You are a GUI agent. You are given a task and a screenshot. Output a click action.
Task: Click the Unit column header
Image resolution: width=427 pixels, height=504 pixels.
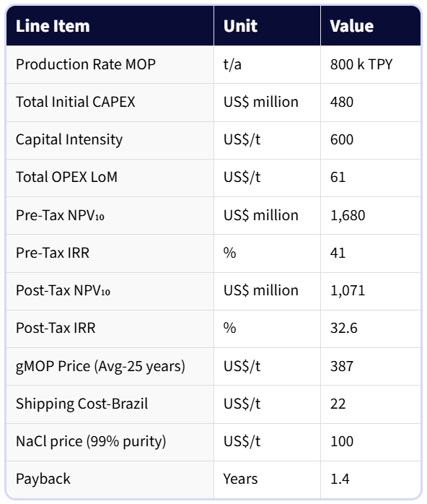pyautogui.click(x=240, y=26)
